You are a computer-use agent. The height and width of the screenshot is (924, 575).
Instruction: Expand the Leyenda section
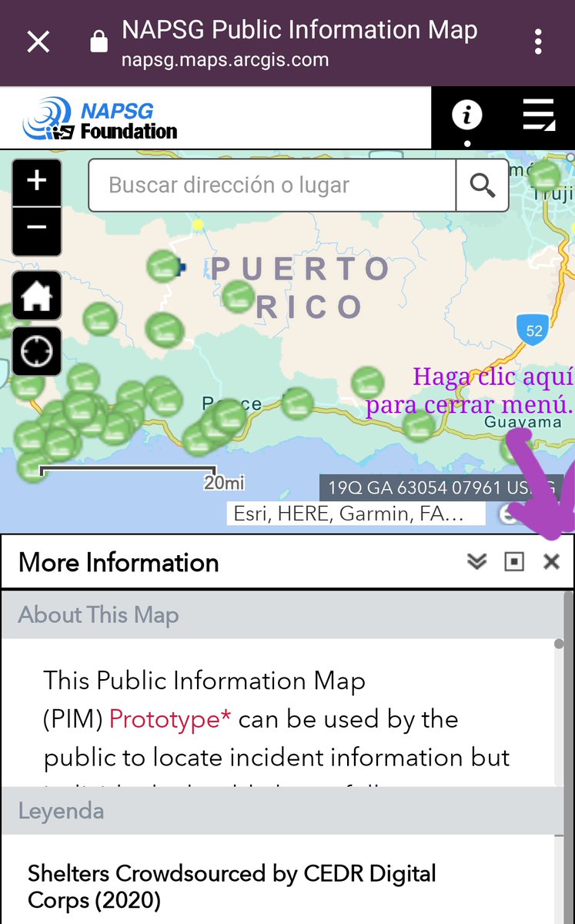point(283,811)
